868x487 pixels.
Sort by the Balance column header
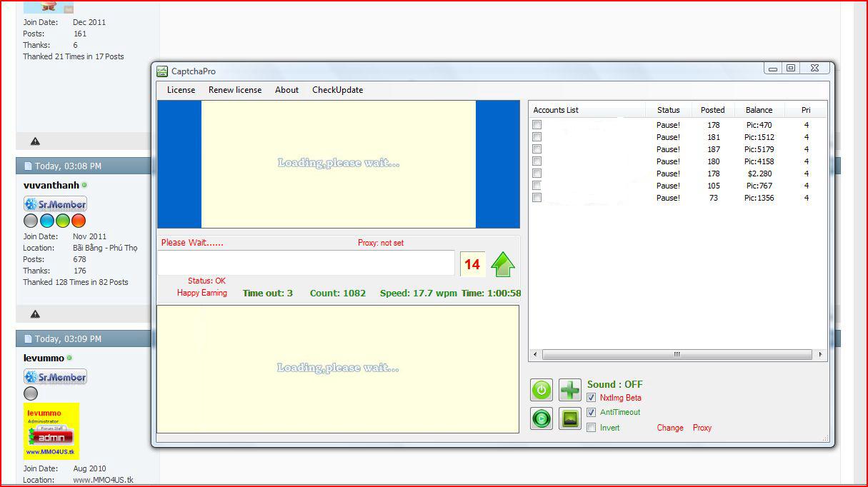(759, 110)
